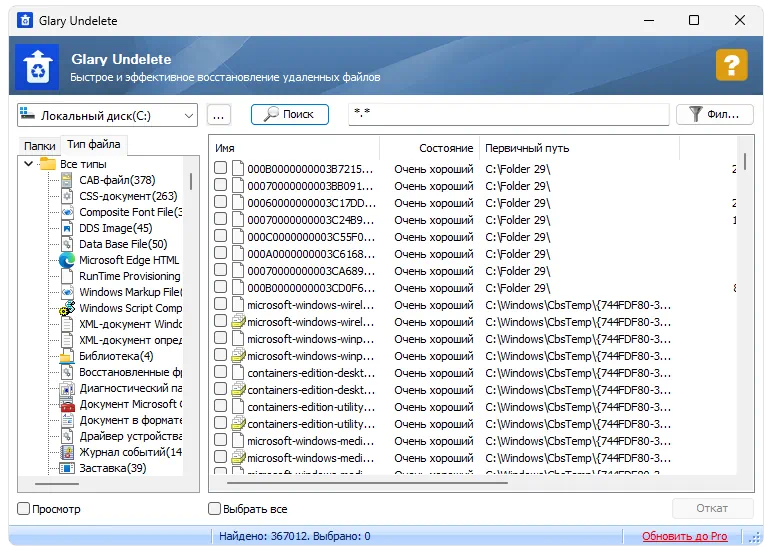Click the title bar app icon
This screenshot has width=771, height=553.
25,21
